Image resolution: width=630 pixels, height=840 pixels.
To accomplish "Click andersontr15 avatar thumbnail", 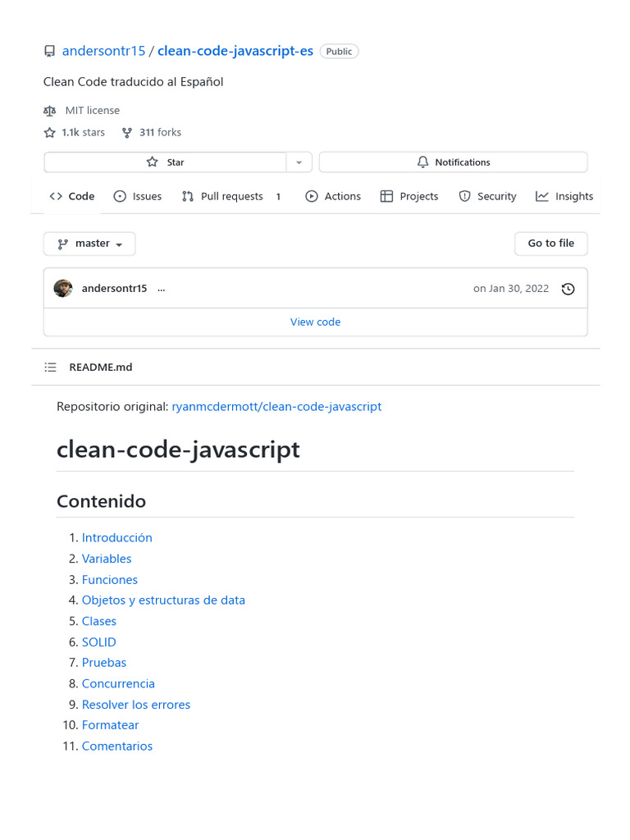I will [x=63, y=289].
